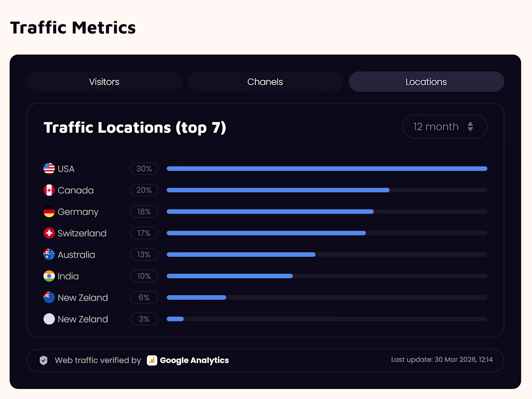Click the 17% badge
The width and height of the screenshot is (532, 399).
pyautogui.click(x=144, y=233)
